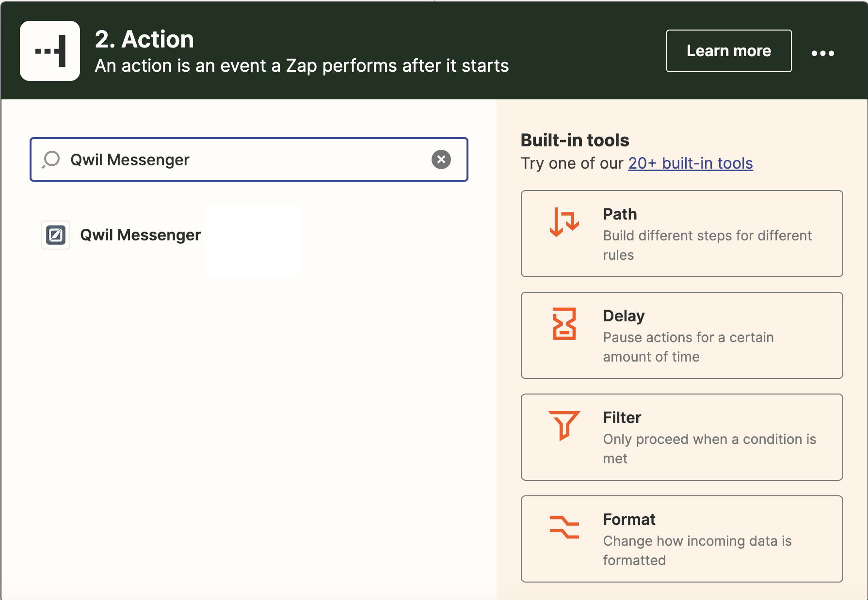
Task: Click the Filter funnel icon
Action: [x=564, y=425]
